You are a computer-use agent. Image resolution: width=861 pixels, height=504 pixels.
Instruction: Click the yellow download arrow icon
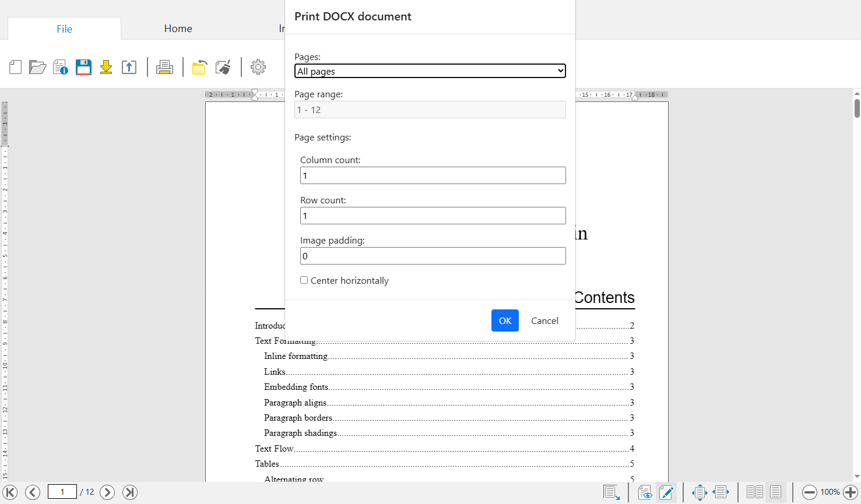pos(106,68)
